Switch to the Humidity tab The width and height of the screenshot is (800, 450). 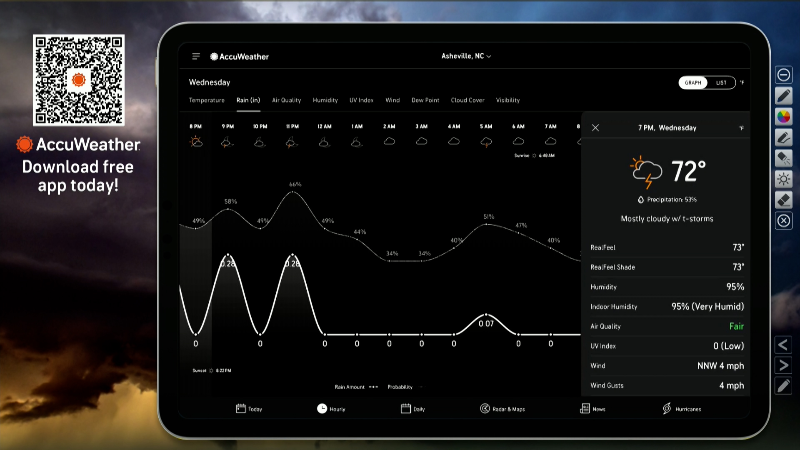(325, 100)
